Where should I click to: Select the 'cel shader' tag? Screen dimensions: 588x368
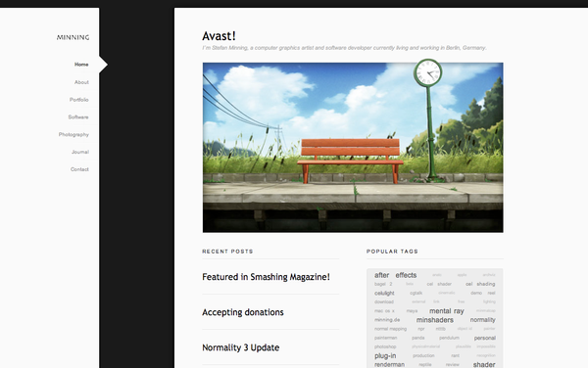[439, 284]
